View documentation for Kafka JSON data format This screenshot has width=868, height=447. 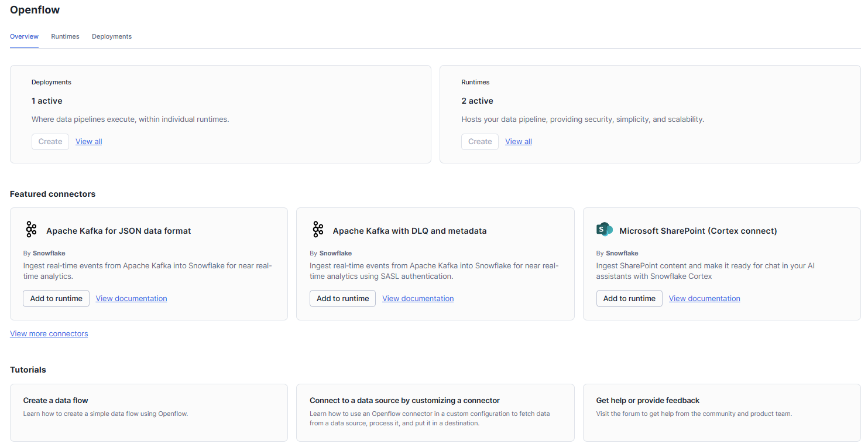click(131, 298)
